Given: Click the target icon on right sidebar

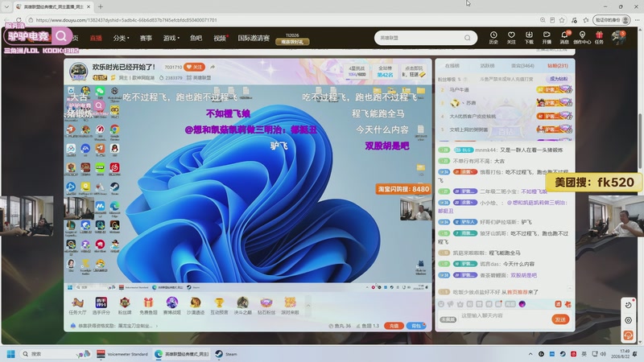Looking at the screenshot, I should (x=628, y=320).
